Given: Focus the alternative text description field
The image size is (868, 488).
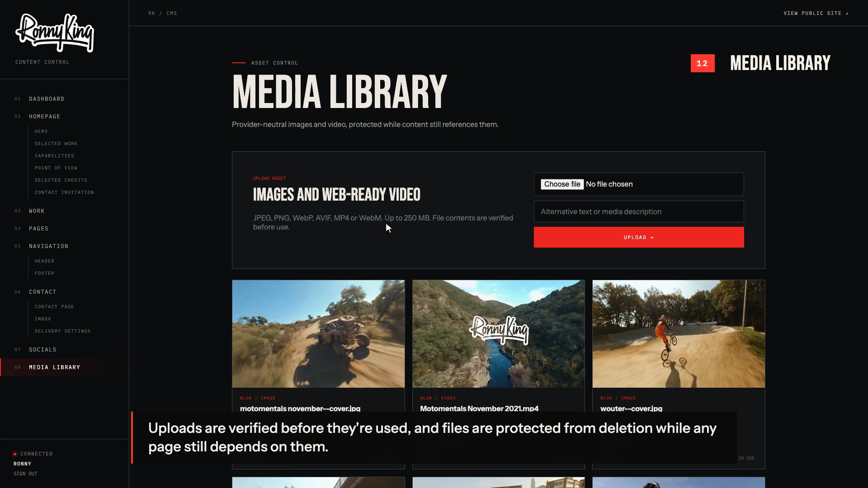Looking at the screenshot, I should pos(639,211).
